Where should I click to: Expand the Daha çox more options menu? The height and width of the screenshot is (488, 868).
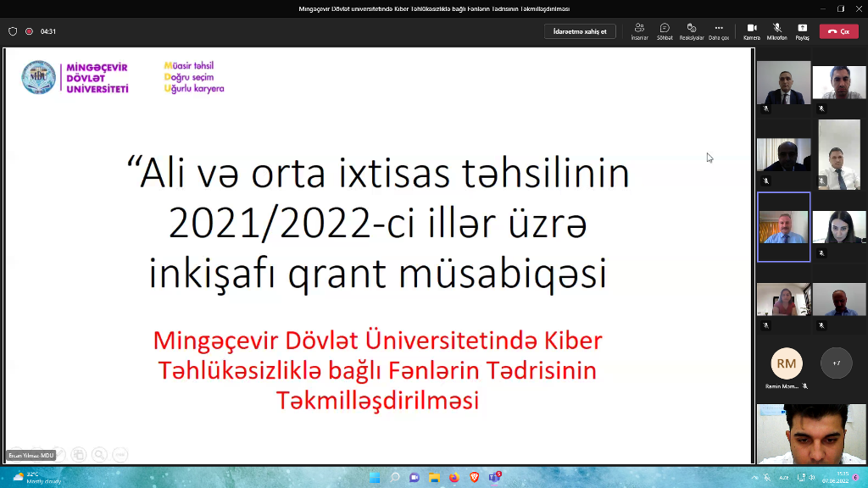(719, 31)
